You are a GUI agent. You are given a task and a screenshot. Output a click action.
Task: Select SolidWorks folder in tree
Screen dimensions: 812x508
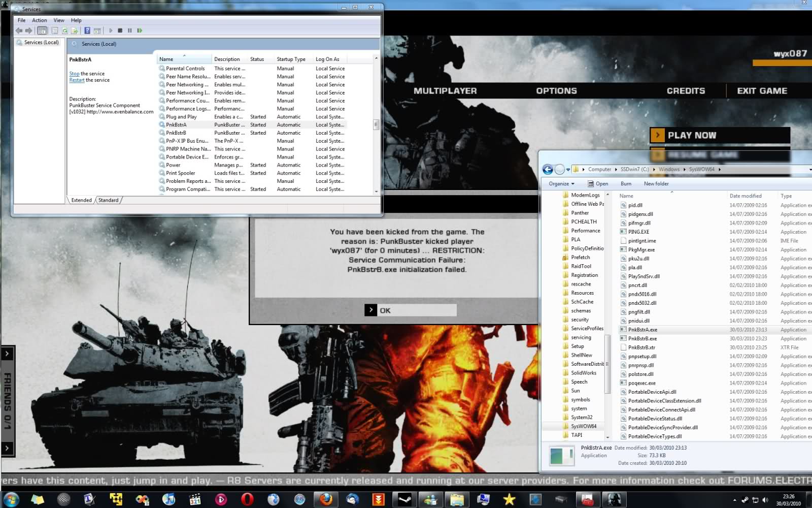tap(584, 373)
